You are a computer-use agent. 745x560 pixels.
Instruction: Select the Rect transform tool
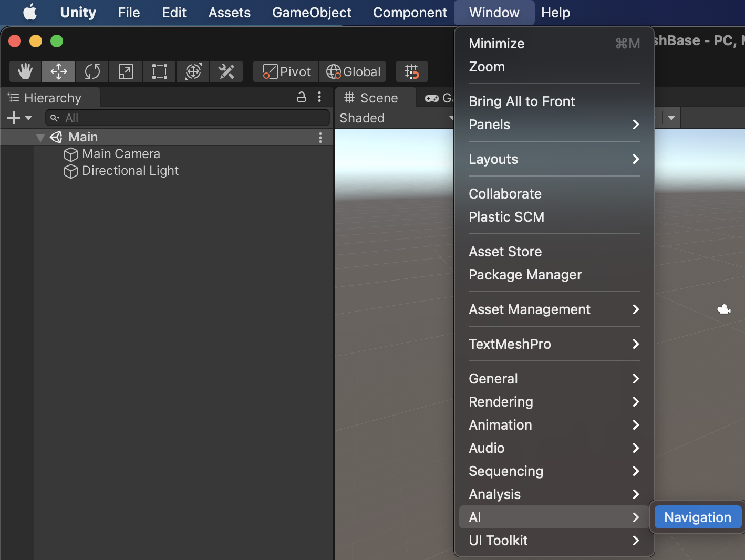(x=160, y=71)
